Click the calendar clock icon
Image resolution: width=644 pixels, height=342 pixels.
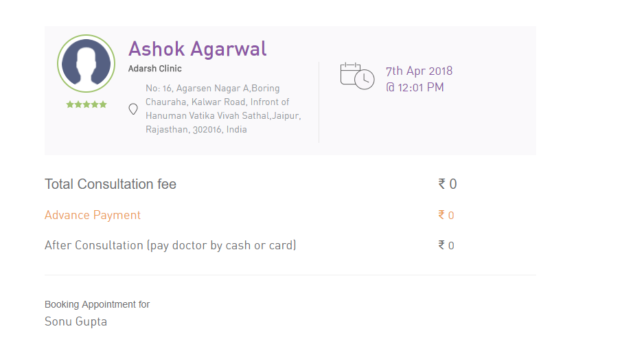(x=357, y=76)
